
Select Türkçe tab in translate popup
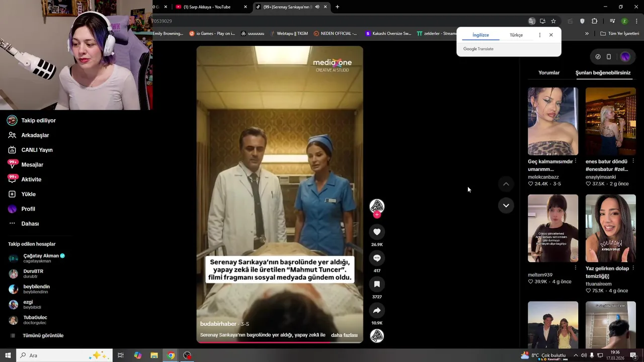click(516, 35)
